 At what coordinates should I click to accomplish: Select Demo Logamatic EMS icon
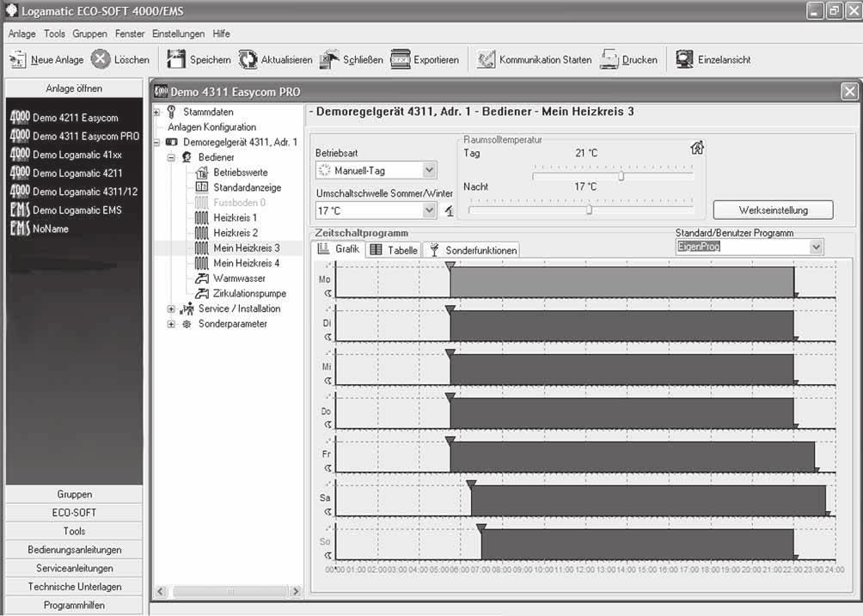(20, 210)
